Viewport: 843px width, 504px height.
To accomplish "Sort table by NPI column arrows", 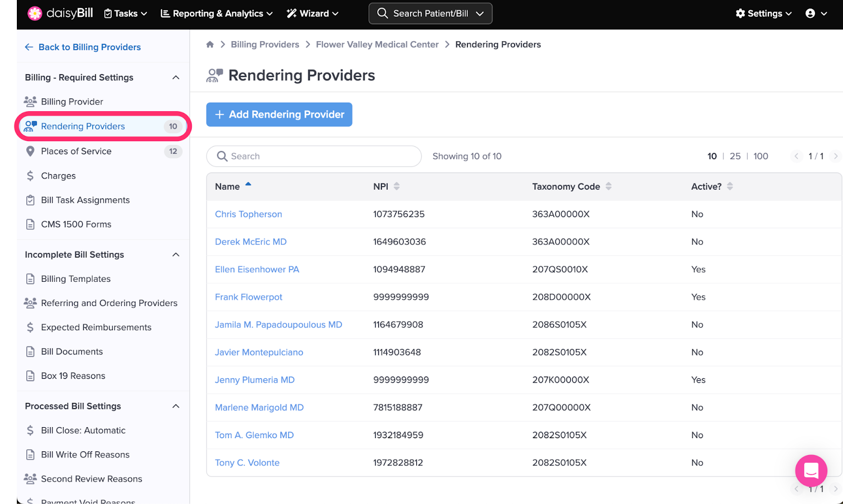I will click(x=397, y=186).
